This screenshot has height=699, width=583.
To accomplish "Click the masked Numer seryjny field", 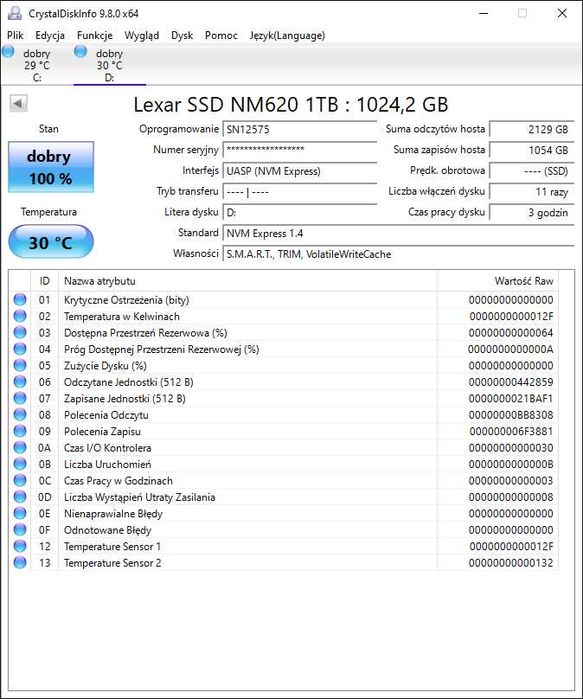I will (x=300, y=150).
